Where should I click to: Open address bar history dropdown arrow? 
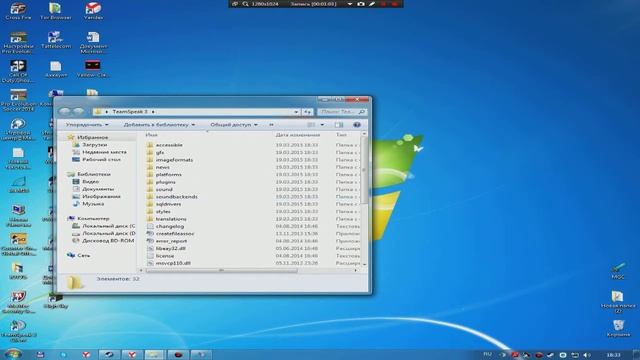click(x=296, y=111)
